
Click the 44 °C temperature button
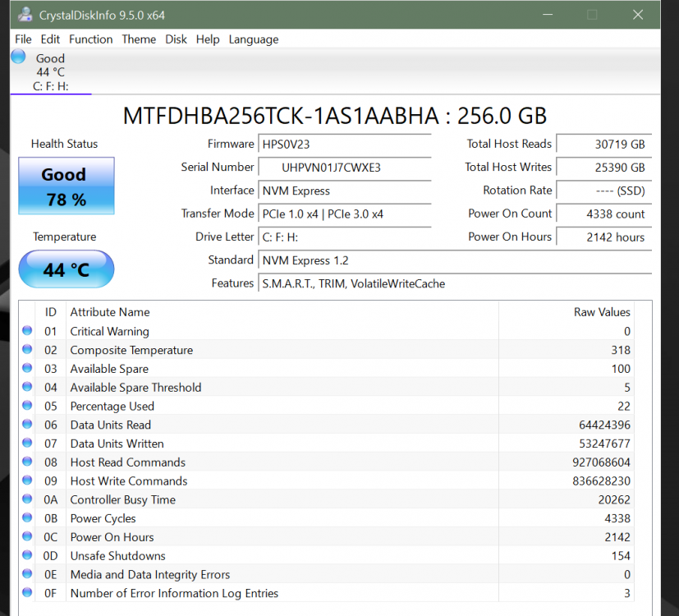pos(67,269)
